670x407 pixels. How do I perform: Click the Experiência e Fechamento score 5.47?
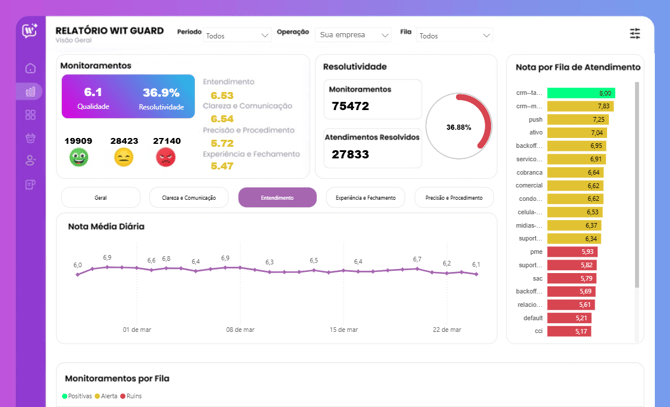click(222, 166)
